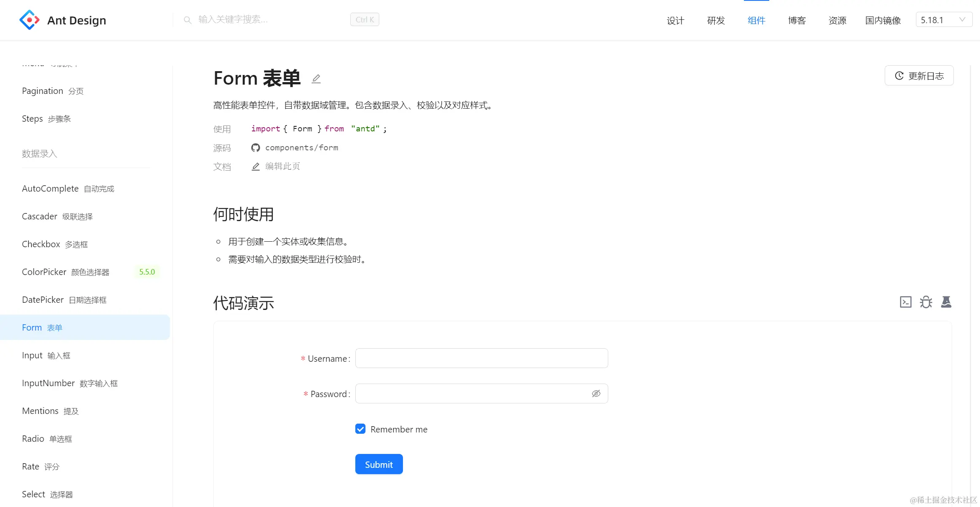Image resolution: width=980 pixels, height=507 pixels.
Task: Click the Ant Design title text
Action: pyautogui.click(x=77, y=20)
